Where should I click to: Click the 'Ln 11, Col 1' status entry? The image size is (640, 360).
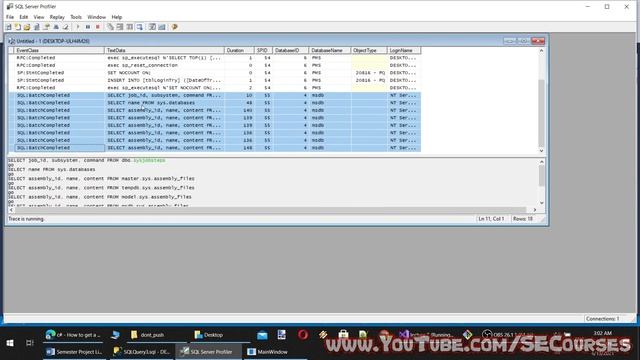(491, 219)
